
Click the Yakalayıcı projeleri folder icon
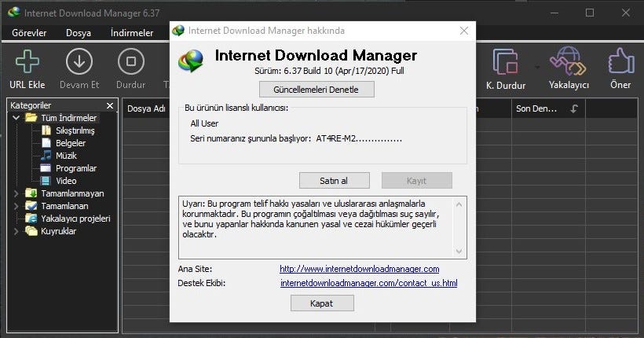(31, 219)
